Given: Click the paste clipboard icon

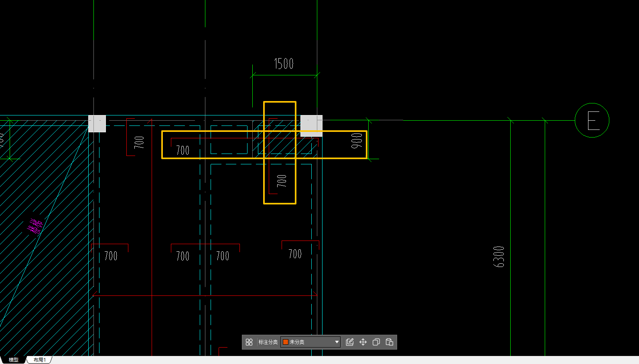Looking at the screenshot, I should click(389, 342).
